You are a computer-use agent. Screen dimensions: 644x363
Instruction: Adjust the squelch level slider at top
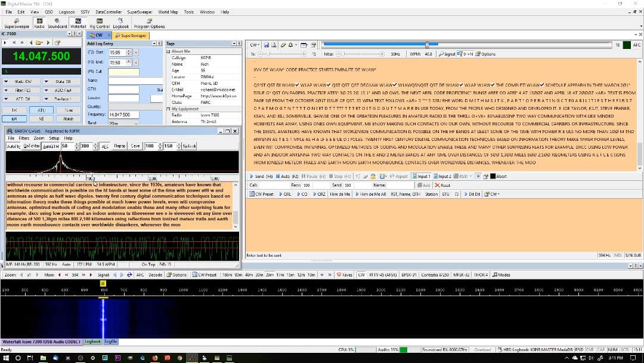pyautogui.click(x=427, y=45)
